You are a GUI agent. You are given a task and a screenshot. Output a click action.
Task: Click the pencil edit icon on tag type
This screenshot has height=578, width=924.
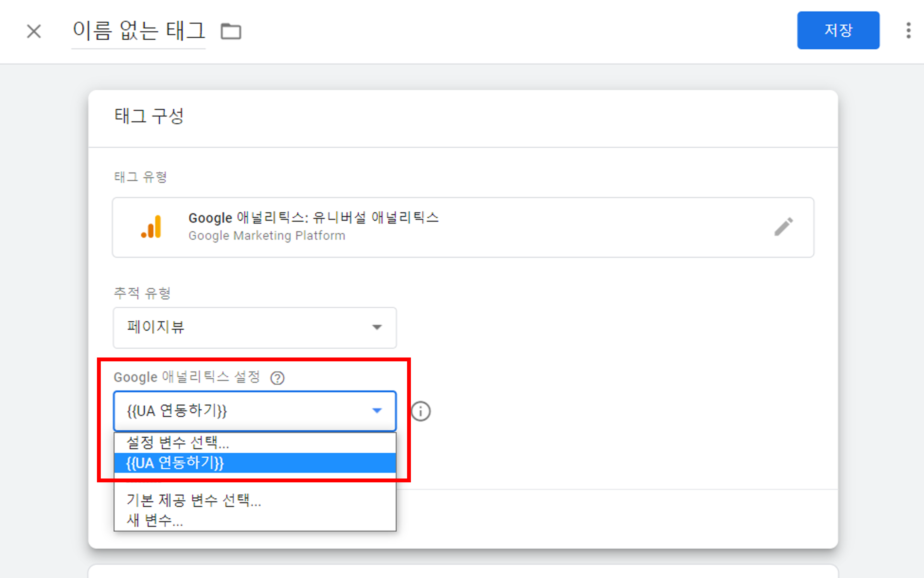783,227
